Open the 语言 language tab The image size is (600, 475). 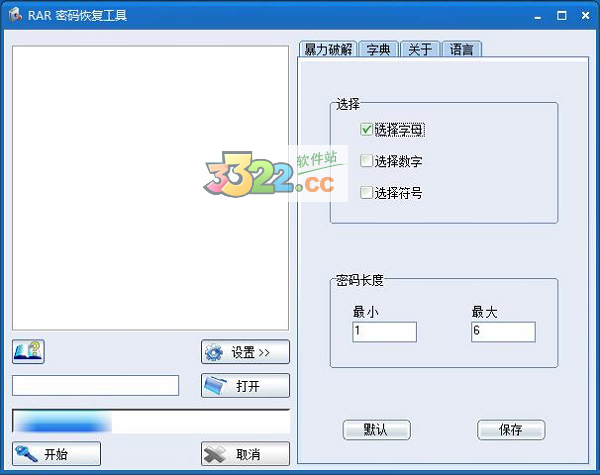point(461,49)
